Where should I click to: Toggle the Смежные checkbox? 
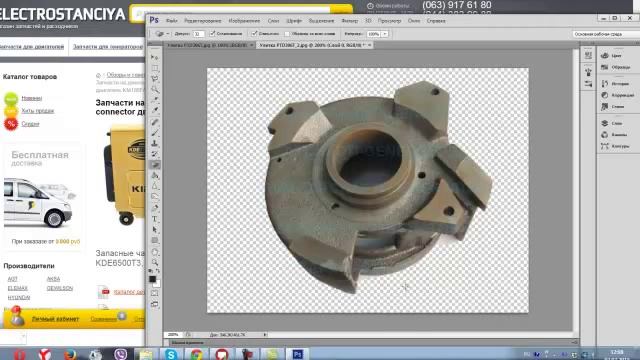[x=254, y=33]
